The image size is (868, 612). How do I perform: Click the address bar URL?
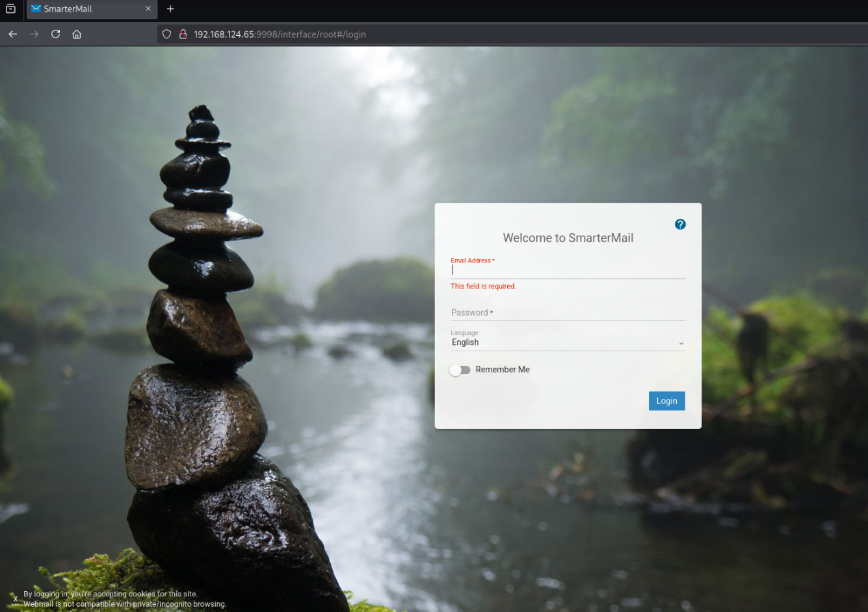[x=280, y=34]
